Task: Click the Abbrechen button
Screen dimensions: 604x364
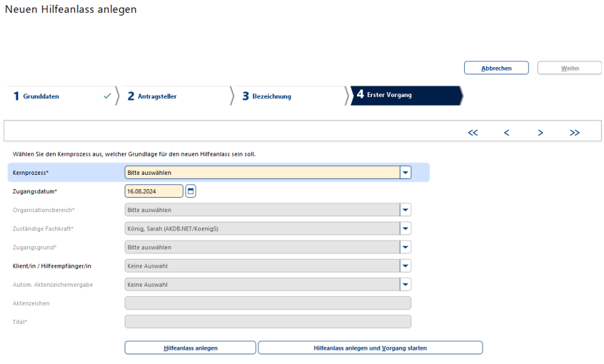Action: pos(496,68)
